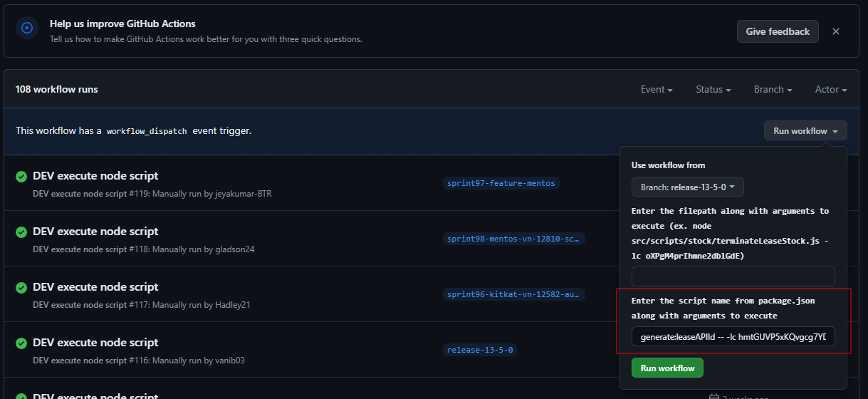Viewport: 868px width, 399px height.
Task: Click the green check icon for run #116
Action: click(21, 343)
